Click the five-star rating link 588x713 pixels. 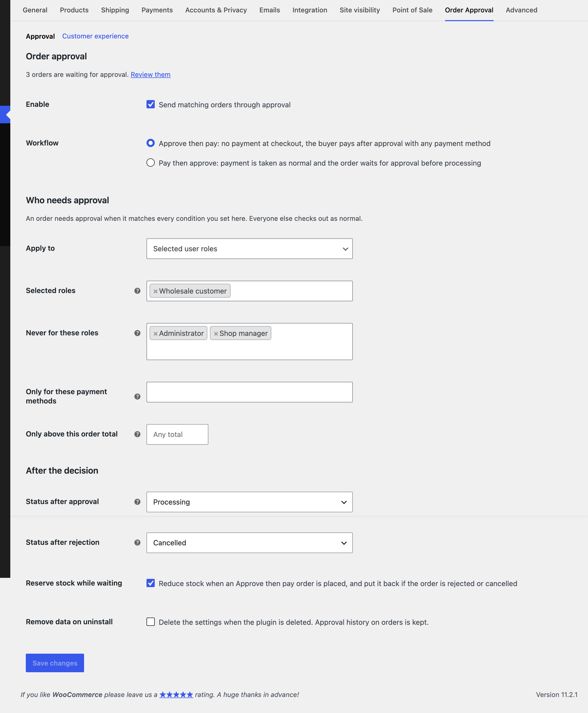coord(176,695)
